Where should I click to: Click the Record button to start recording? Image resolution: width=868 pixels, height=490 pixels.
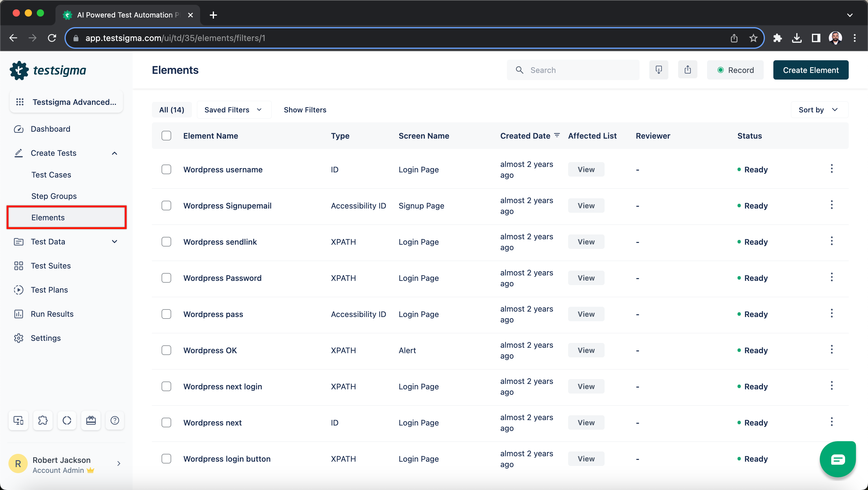[736, 70]
